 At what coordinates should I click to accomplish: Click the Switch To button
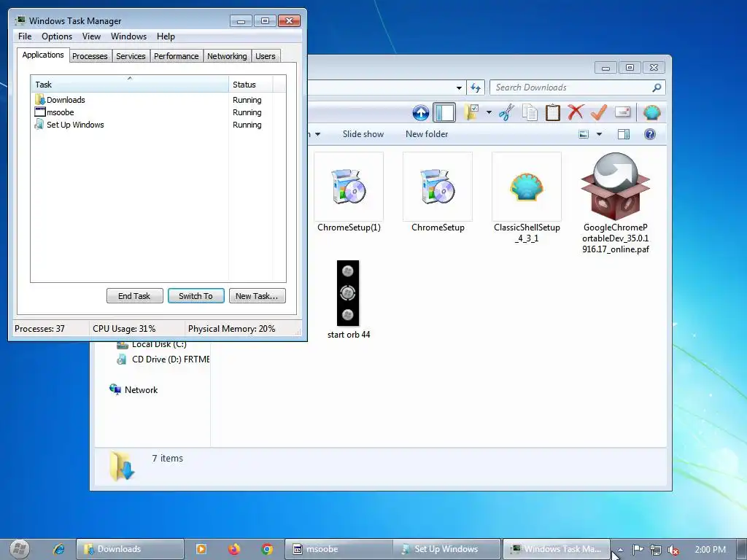[196, 296]
